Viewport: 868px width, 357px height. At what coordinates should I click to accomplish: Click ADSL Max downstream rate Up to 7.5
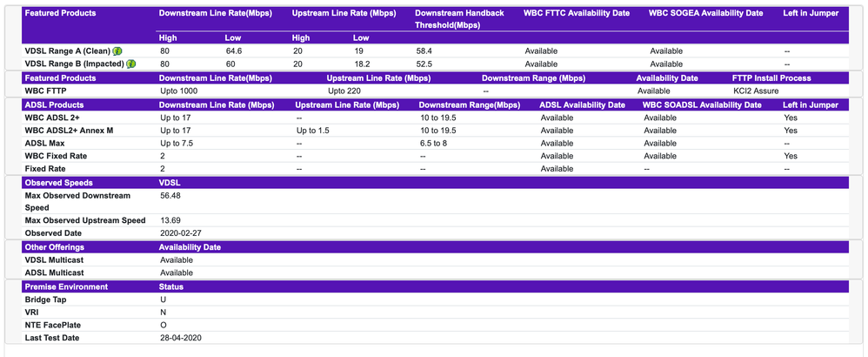point(177,143)
